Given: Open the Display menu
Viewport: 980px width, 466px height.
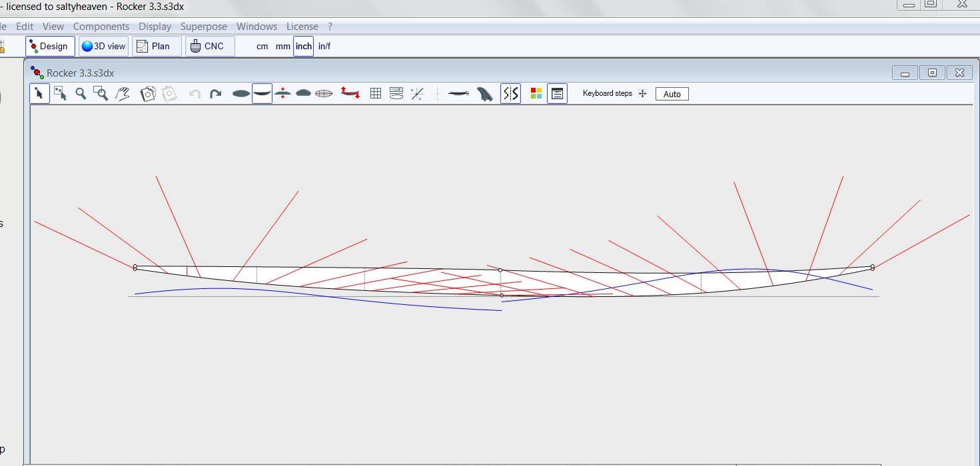Looking at the screenshot, I should tap(155, 27).
